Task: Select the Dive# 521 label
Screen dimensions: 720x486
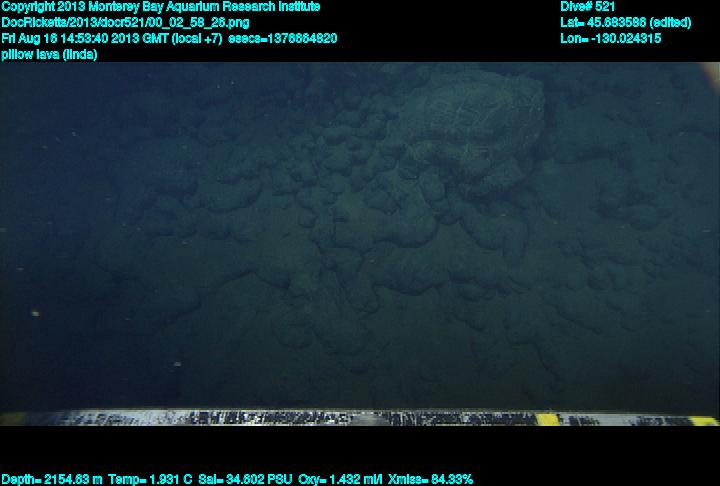Action: coord(587,6)
